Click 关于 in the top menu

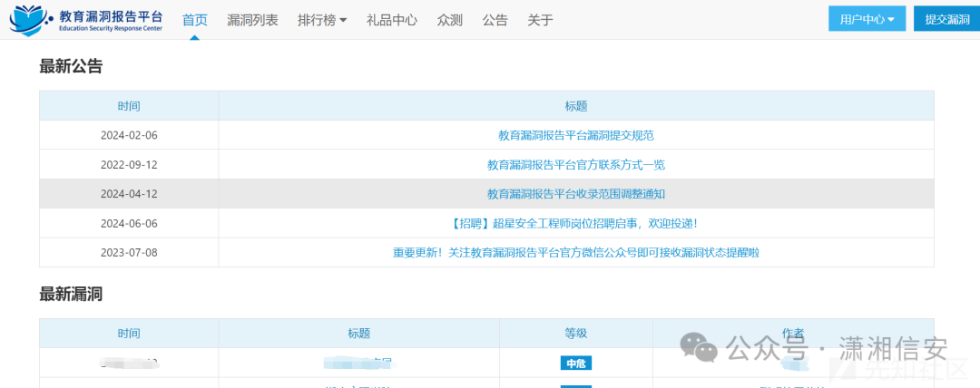pyautogui.click(x=540, y=20)
